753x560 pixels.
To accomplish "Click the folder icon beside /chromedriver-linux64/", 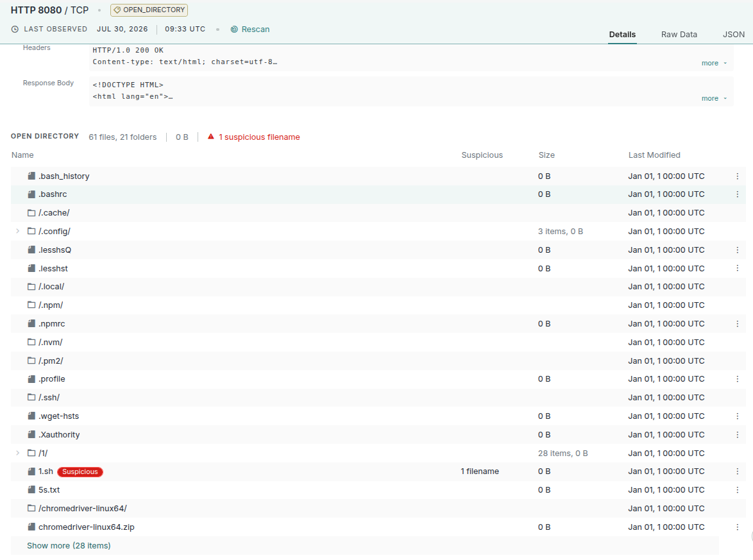I will pos(31,508).
